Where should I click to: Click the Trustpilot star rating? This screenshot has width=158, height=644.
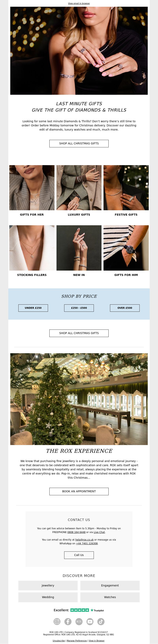point(80,610)
